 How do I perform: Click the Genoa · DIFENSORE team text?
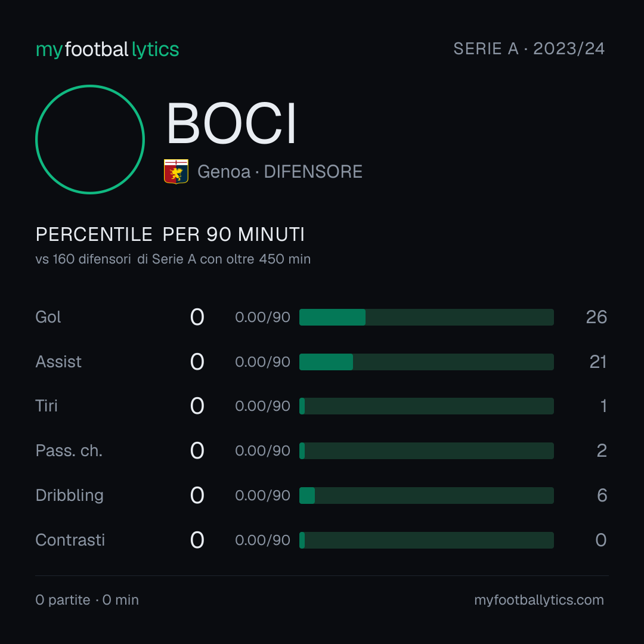pos(280,172)
